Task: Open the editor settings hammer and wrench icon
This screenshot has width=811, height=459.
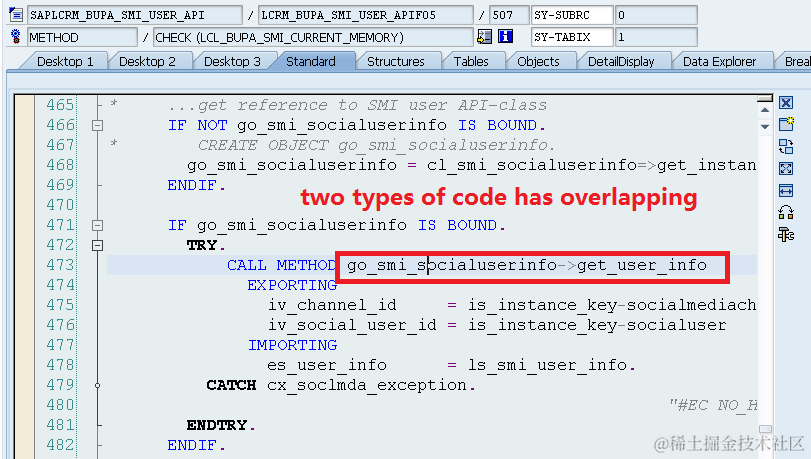Action: coord(786,235)
